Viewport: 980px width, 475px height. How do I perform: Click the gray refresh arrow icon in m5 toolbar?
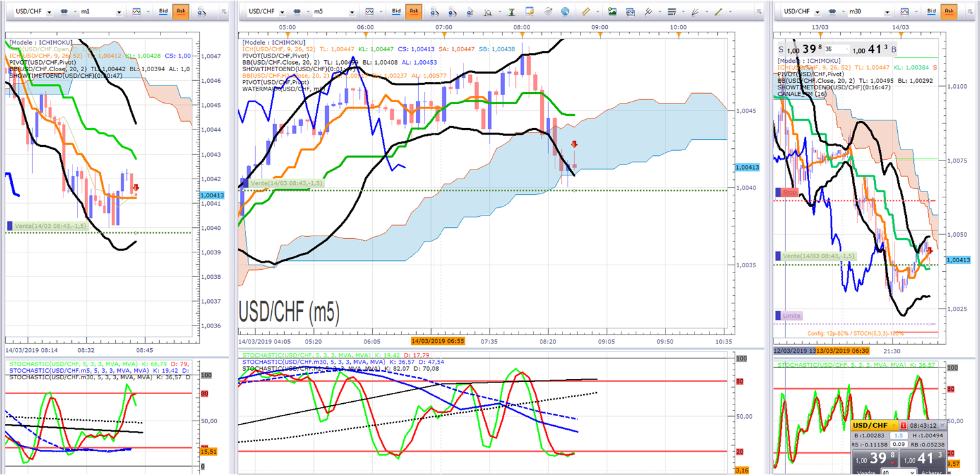click(x=548, y=11)
